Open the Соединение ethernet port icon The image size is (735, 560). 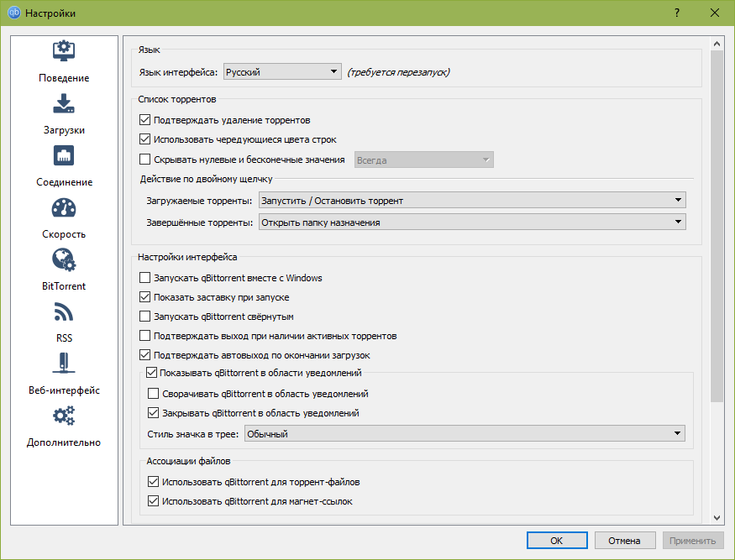click(64, 155)
